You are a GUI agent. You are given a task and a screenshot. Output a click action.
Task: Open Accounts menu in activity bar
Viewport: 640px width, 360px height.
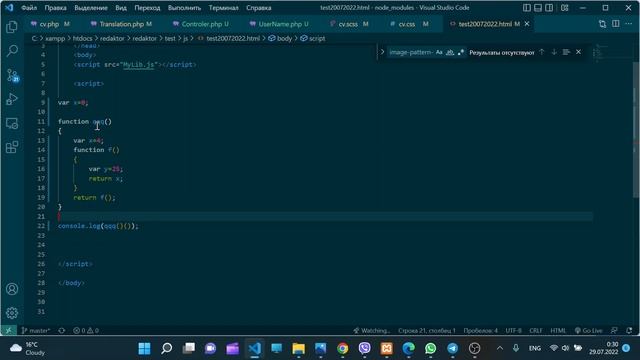click(x=12, y=289)
